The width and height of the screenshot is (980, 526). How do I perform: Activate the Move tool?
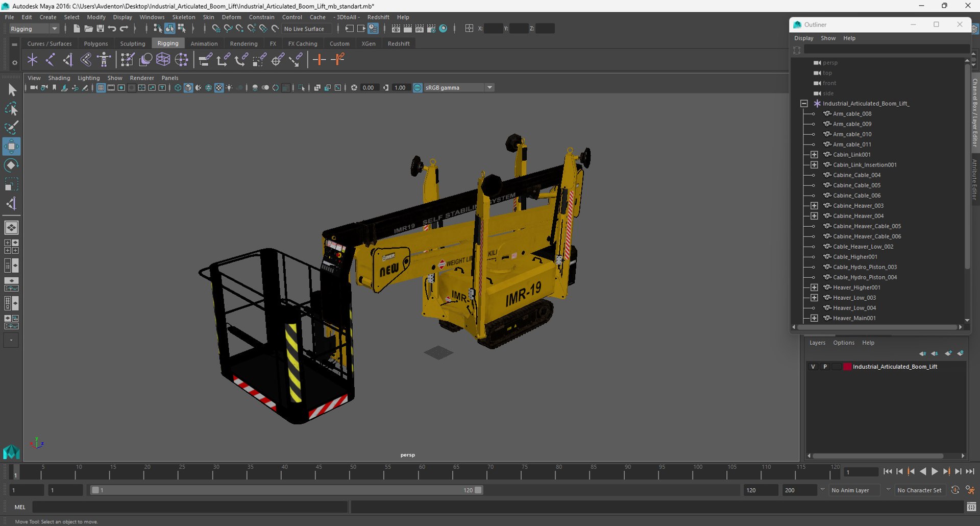11,147
